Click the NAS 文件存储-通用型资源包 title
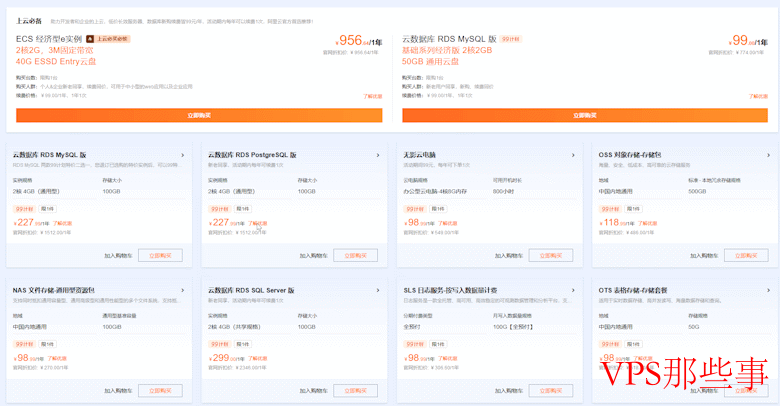Viewport: 780px width, 406px height. tap(54, 291)
